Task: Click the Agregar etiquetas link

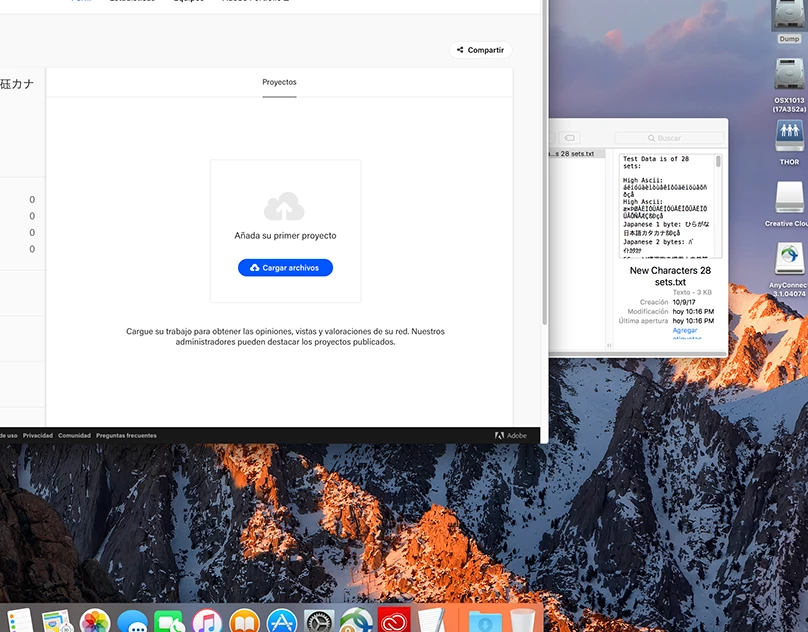Action: (x=685, y=331)
